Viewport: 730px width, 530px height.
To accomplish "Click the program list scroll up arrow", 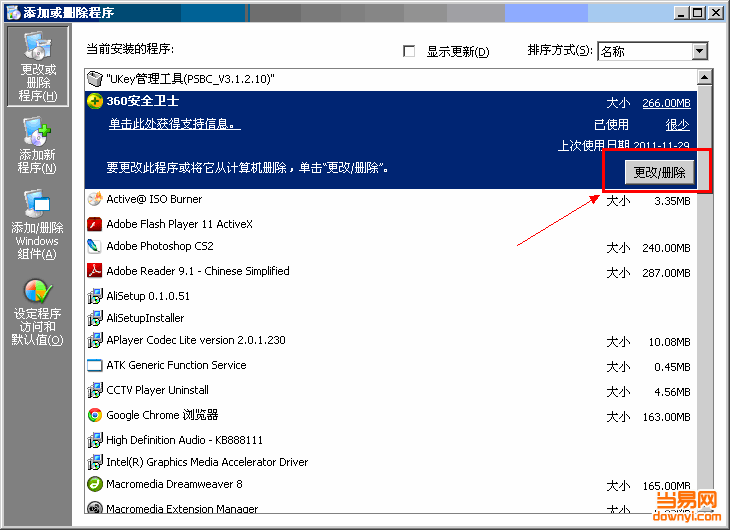I will 704,77.
